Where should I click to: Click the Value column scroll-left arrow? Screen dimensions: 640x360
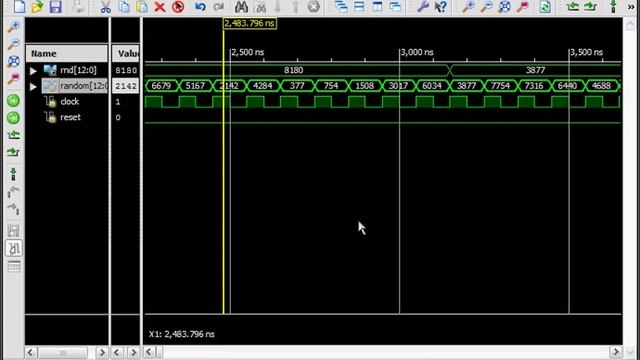117,352
